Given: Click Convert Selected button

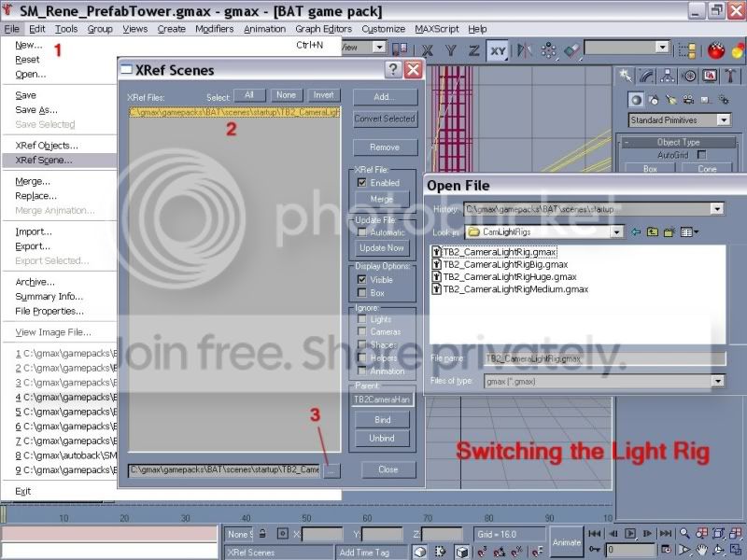Looking at the screenshot, I should coord(385,119).
